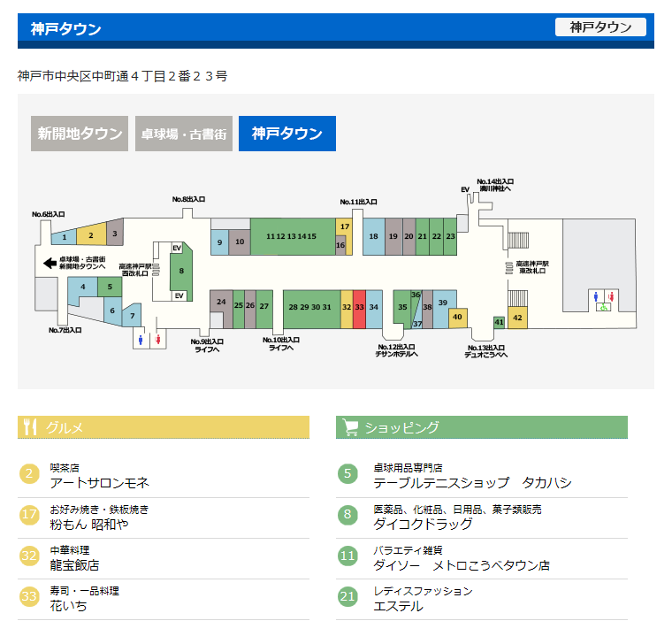Click the wheelchair accessible restroom icon
Viewport: 672px width, 621px height.
[604, 307]
